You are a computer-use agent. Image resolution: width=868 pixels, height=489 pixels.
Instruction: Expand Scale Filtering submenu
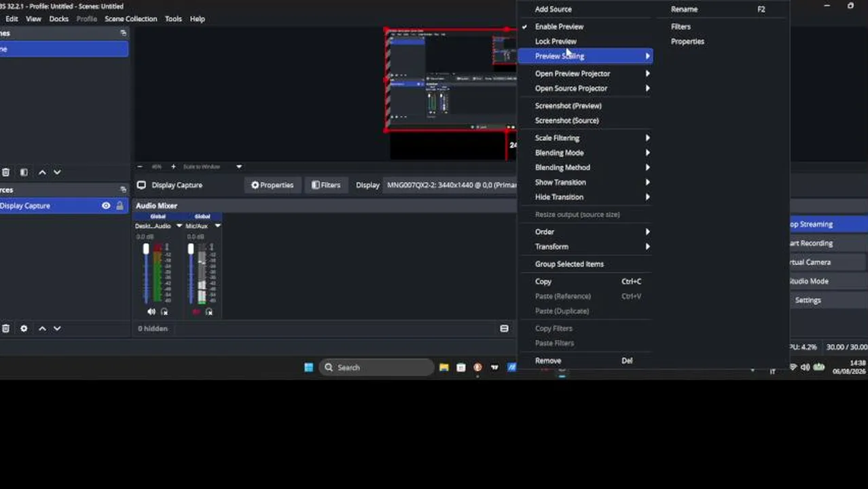click(x=585, y=138)
